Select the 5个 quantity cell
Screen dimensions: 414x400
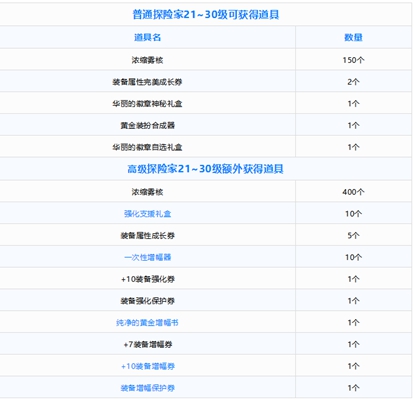[x=353, y=236]
